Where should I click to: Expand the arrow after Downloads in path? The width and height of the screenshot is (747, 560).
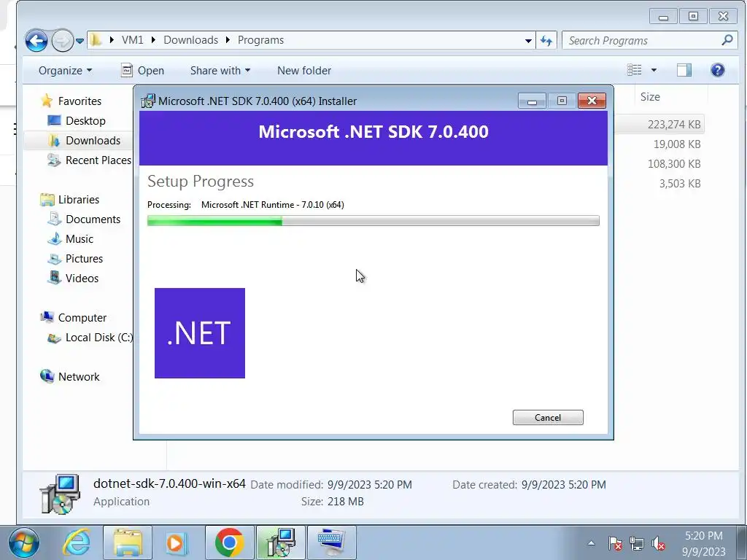[x=228, y=40]
